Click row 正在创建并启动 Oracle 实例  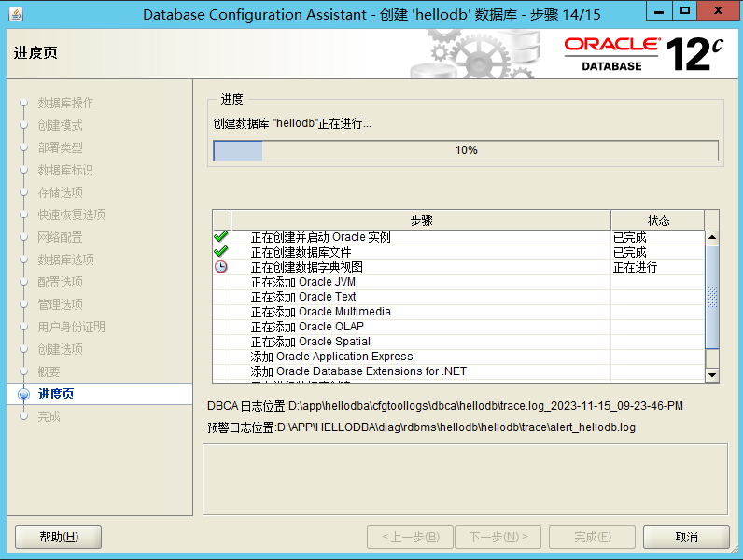coord(458,237)
